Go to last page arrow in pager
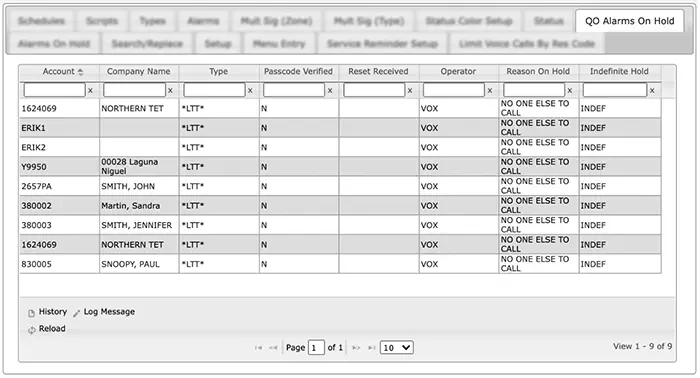Screen dimensions: 700x378 pos(371,348)
